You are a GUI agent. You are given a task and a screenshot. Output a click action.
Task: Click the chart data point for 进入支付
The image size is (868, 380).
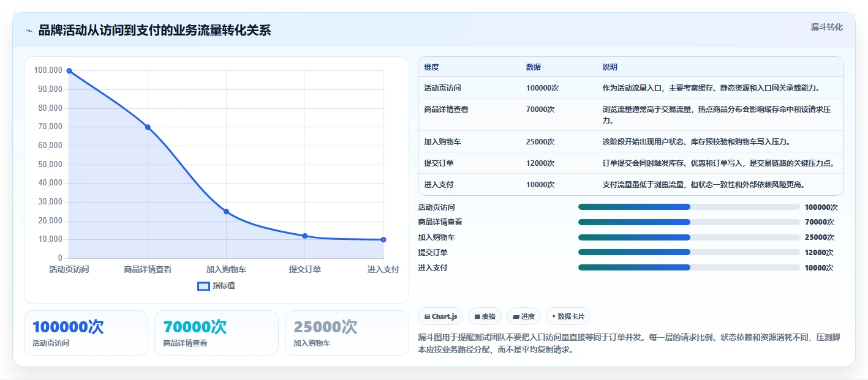(383, 240)
